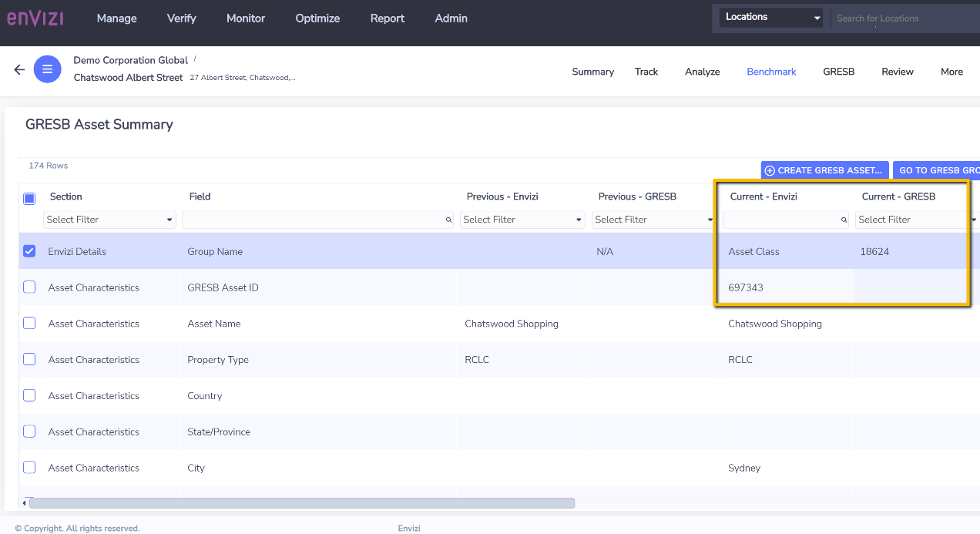980x534 pixels.
Task: Click the Envizi footer link
Action: (x=409, y=528)
